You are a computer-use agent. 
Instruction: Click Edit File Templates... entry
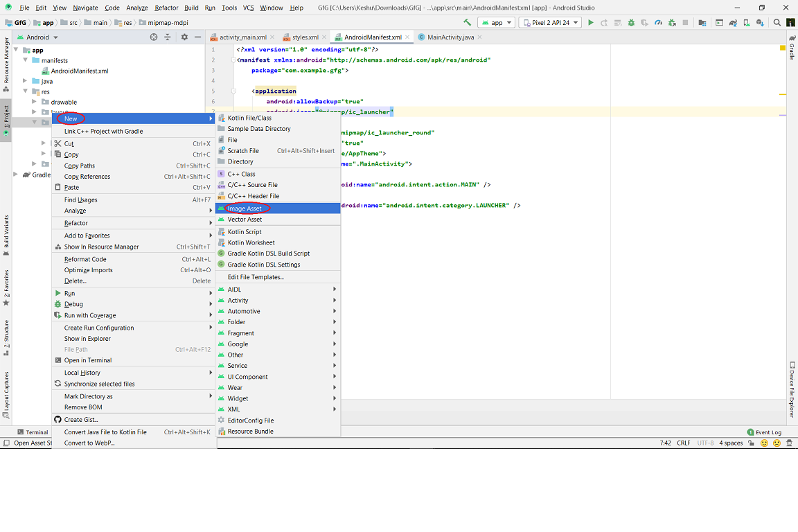pos(256,277)
